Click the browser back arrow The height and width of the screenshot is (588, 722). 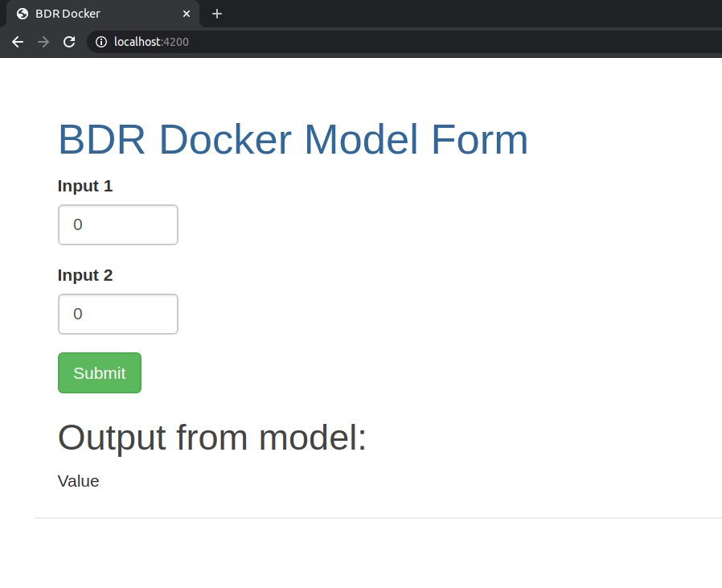point(18,42)
